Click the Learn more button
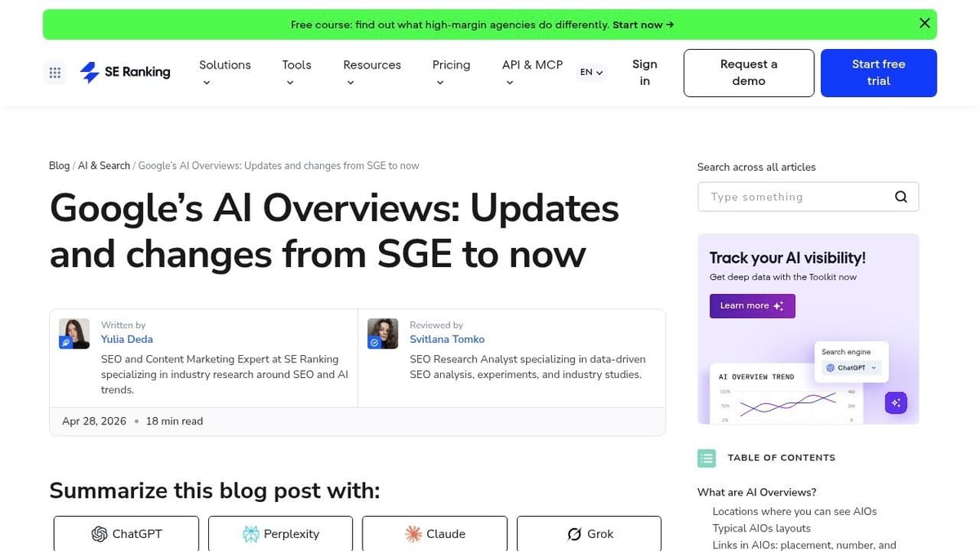The height and width of the screenshot is (551, 980). [x=752, y=306]
